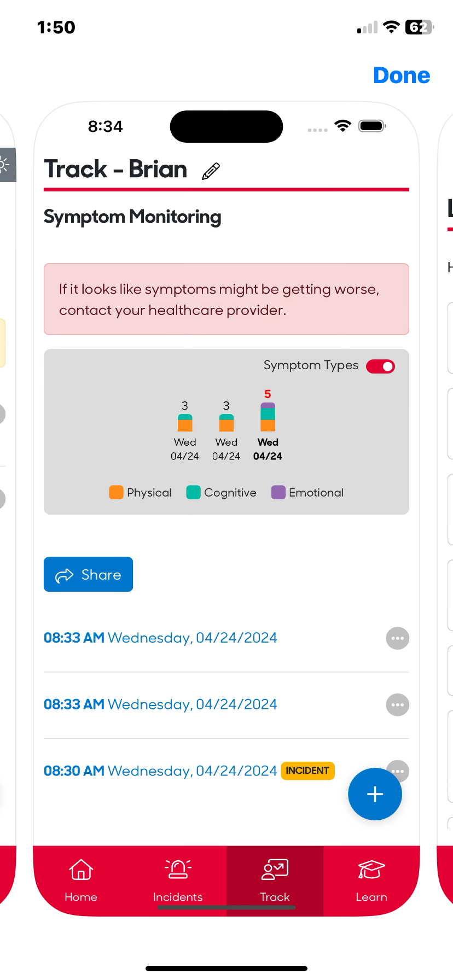Open the Incidents alarm icon
This screenshot has height=980, width=453.
click(178, 868)
